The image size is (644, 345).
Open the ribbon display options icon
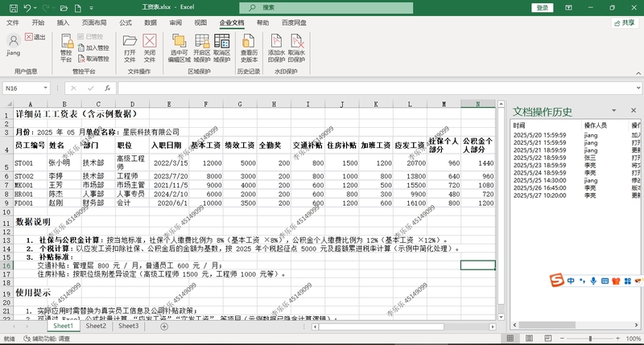pos(569,8)
